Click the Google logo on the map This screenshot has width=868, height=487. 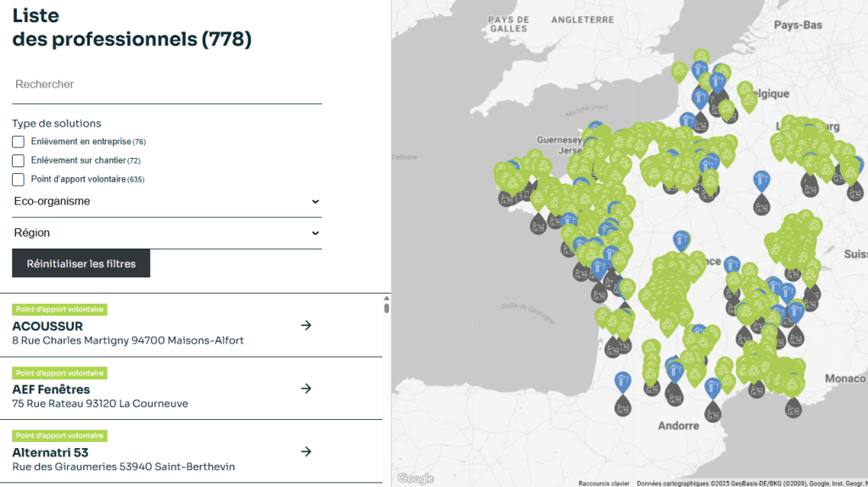(415, 479)
